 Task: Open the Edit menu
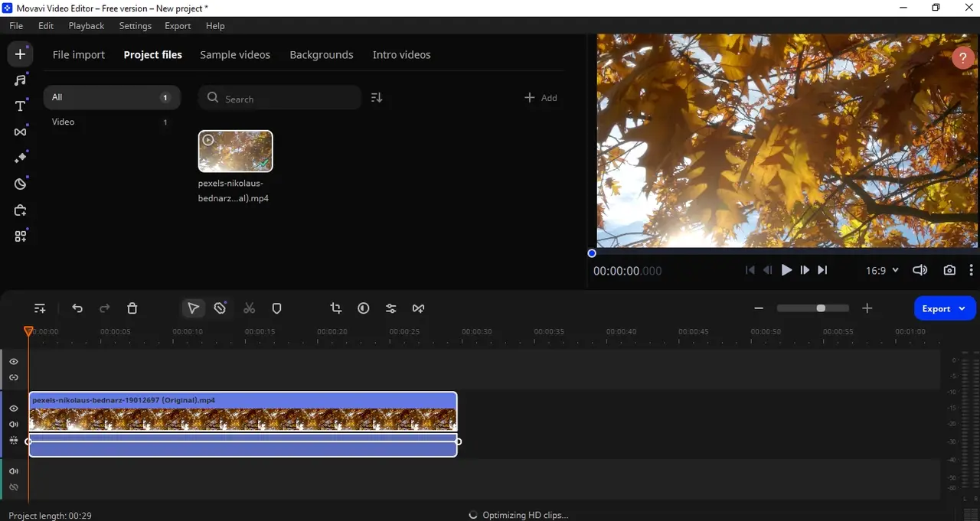(46, 25)
